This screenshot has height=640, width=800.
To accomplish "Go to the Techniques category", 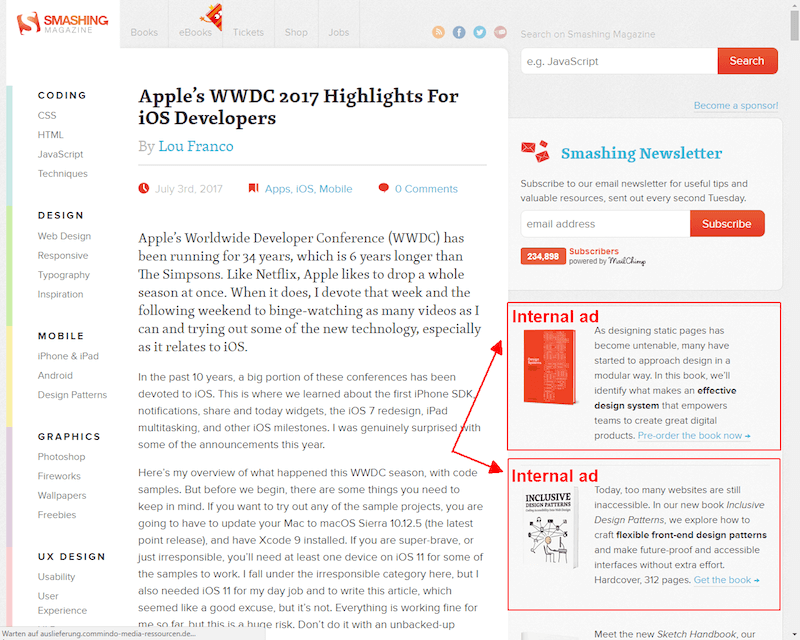I will [63, 174].
